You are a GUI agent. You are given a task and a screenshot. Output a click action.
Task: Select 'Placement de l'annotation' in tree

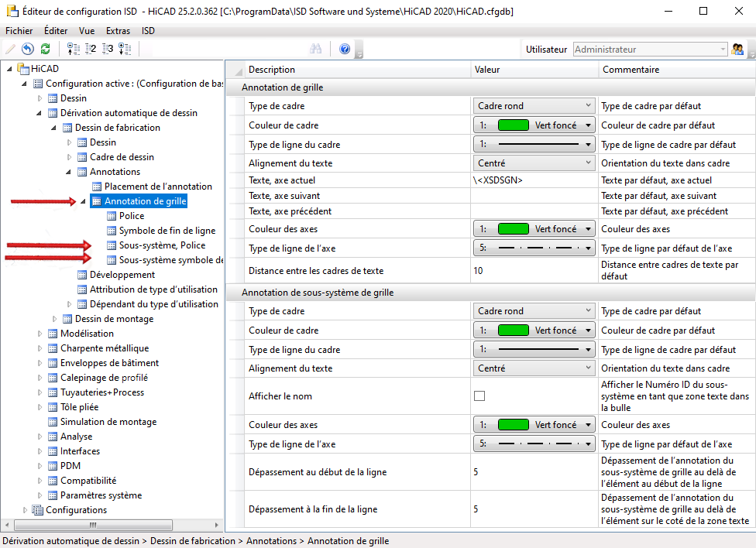click(158, 187)
